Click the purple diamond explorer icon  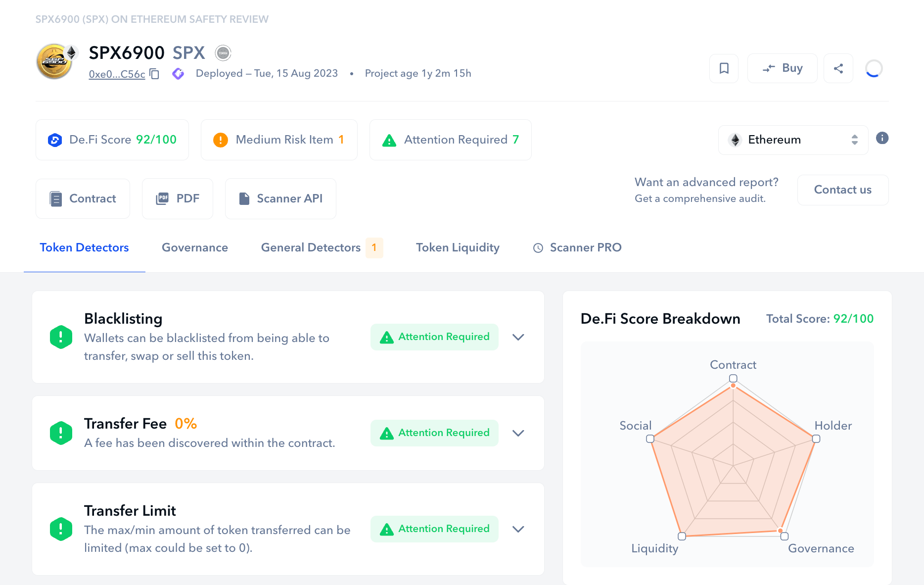pos(178,74)
